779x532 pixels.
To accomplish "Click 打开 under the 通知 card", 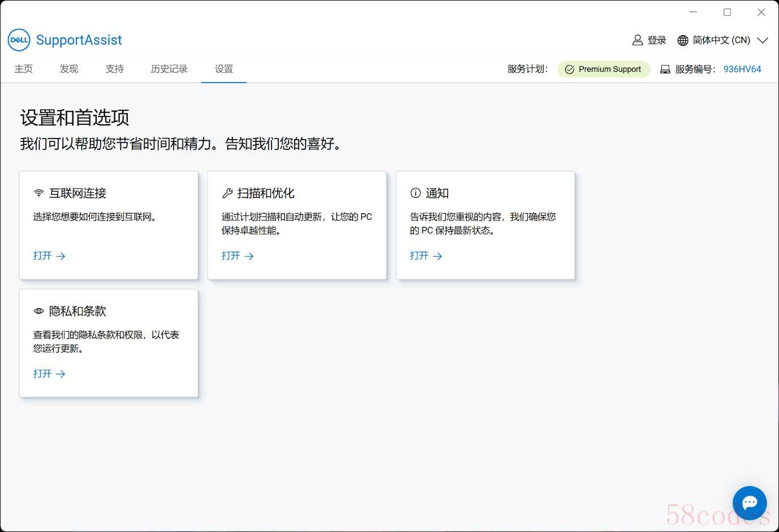I will [x=426, y=256].
